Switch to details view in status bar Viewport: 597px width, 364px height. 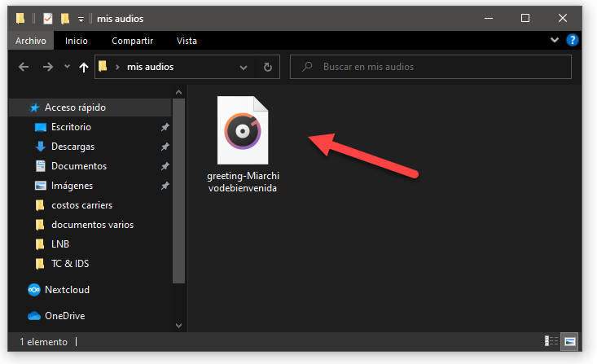[x=551, y=341]
